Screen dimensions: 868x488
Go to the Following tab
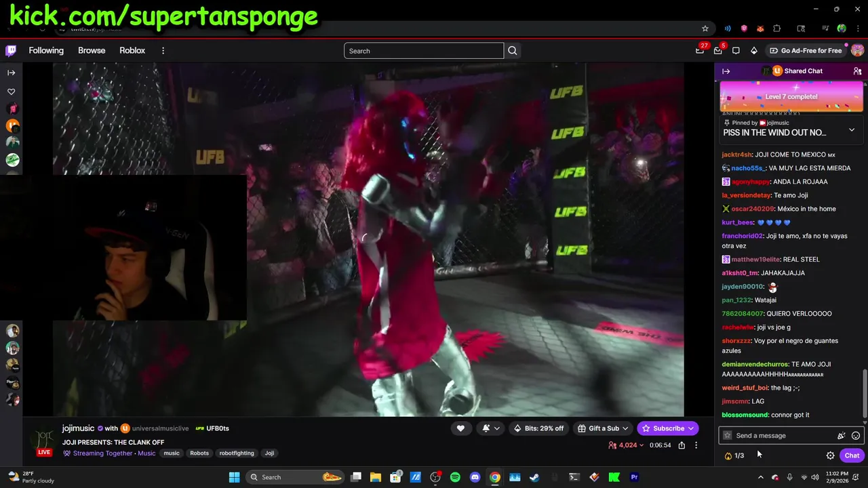[46, 51]
